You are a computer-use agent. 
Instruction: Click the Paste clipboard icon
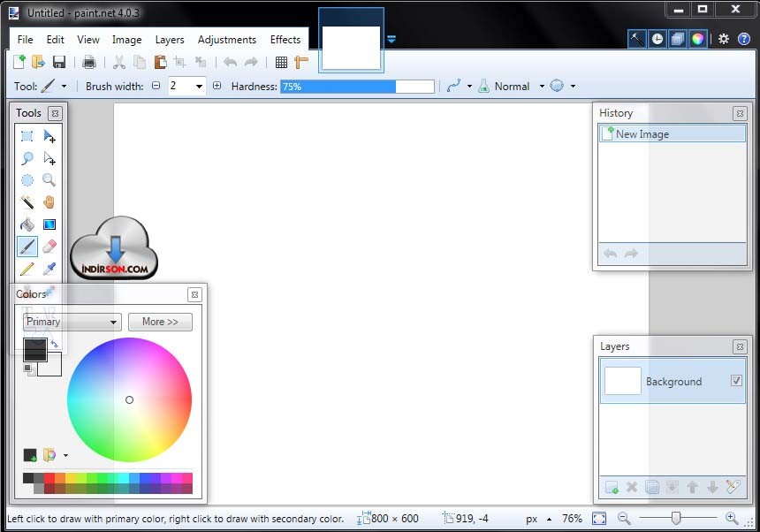pos(160,62)
